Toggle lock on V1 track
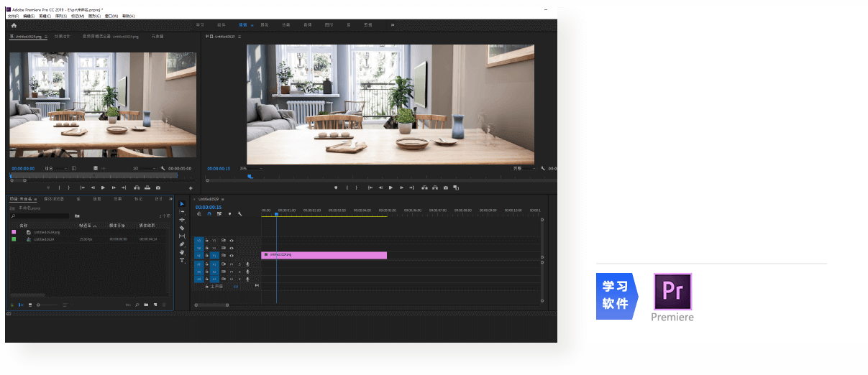The width and height of the screenshot is (868, 375). tap(206, 255)
